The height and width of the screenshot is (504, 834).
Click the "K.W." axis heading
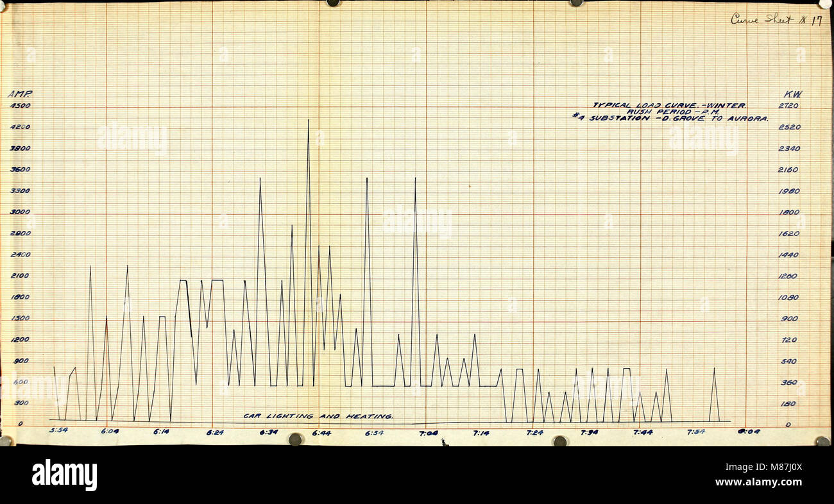click(x=793, y=94)
